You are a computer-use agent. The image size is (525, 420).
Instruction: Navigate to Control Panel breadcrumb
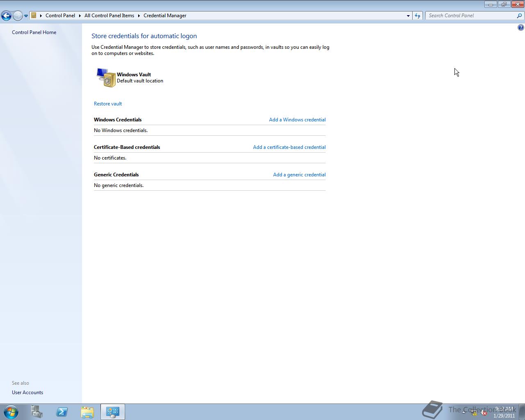(x=60, y=16)
